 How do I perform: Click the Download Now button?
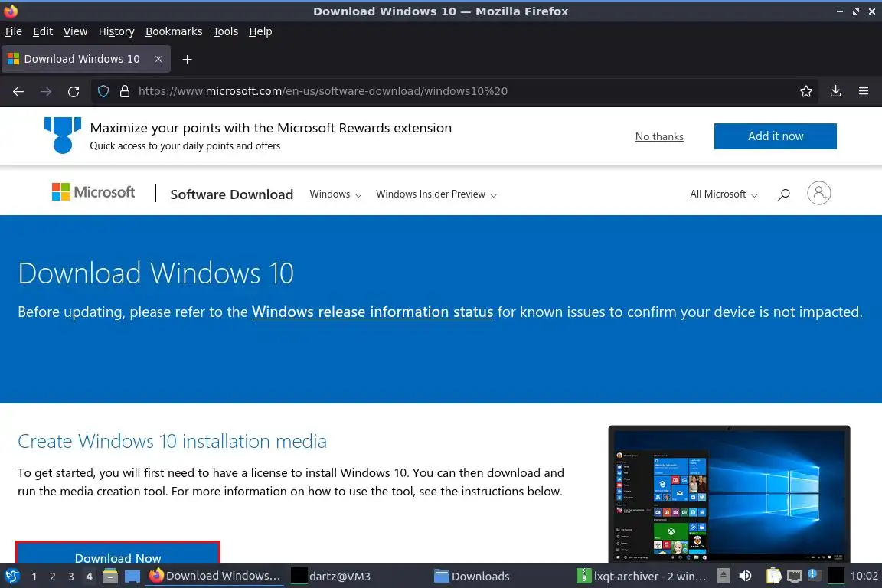(x=118, y=553)
